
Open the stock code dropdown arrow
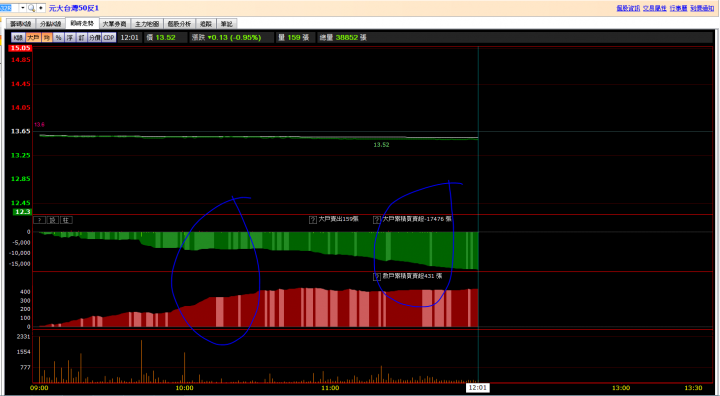(23, 8)
